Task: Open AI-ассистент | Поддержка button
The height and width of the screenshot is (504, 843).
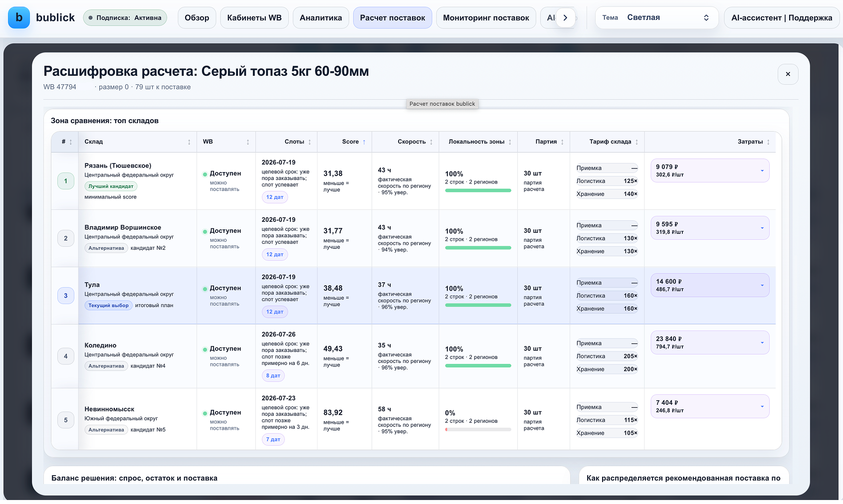Action: [782, 17]
